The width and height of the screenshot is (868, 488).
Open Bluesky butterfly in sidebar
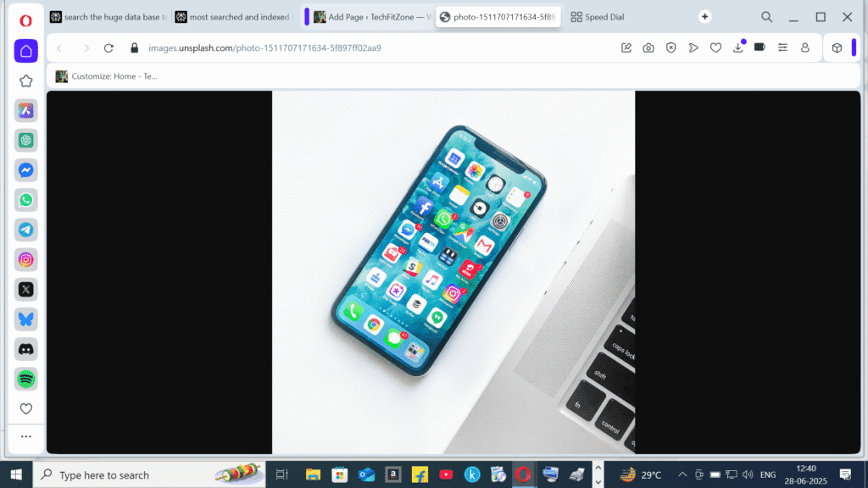point(26,319)
